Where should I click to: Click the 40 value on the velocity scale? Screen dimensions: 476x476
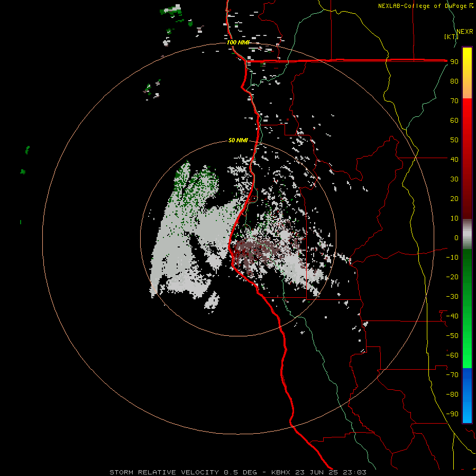tap(454, 160)
